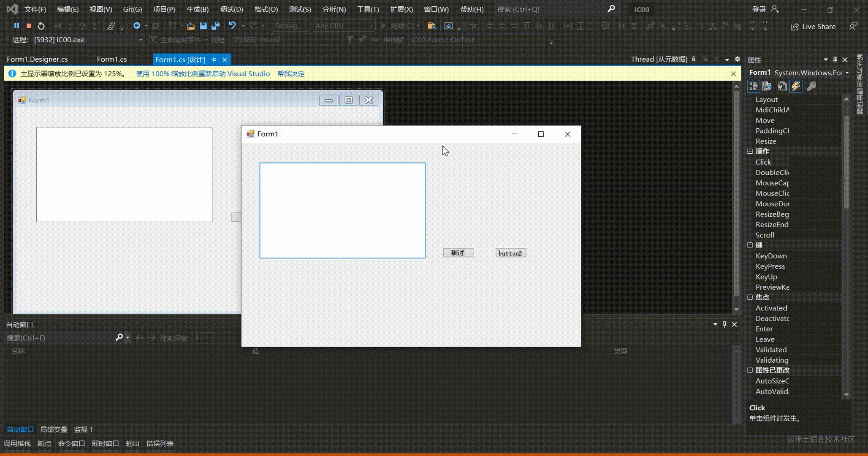This screenshot has height=456, width=868.
Task: Switch to the Form1.cs tab
Action: click(x=111, y=59)
